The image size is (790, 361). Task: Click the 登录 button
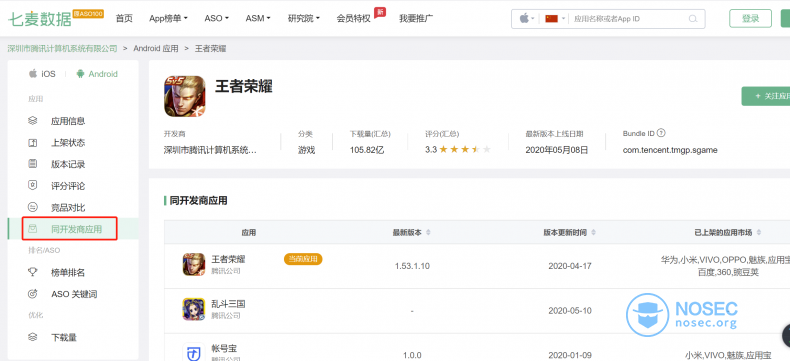[x=750, y=19]
